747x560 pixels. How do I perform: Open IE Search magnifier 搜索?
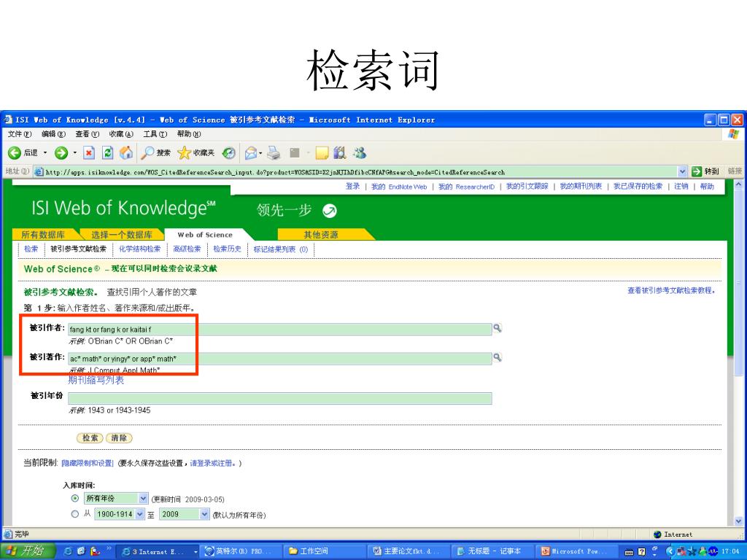(x=156, y=152)
